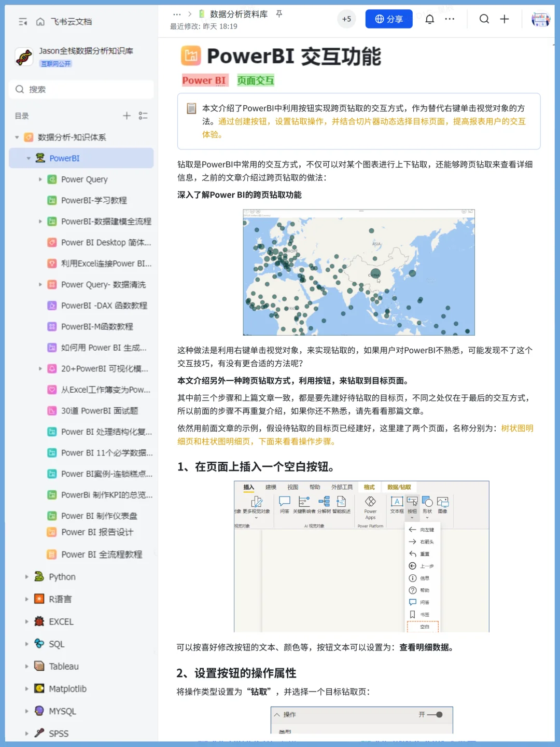Viewport: 560px width, 747px height.
Task: Open the Jason全栈数据分析知识库 logo
Action: click(x=24, y=57)
